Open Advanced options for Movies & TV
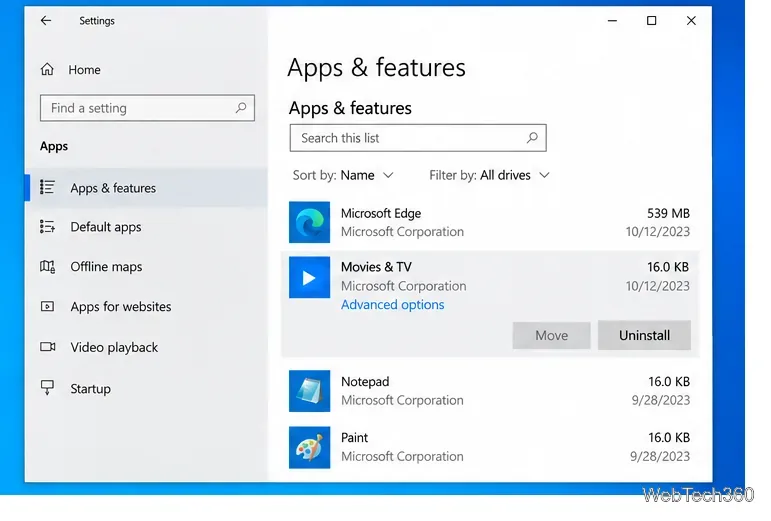This screenshot has height=521, width=771. pos(392,305)
